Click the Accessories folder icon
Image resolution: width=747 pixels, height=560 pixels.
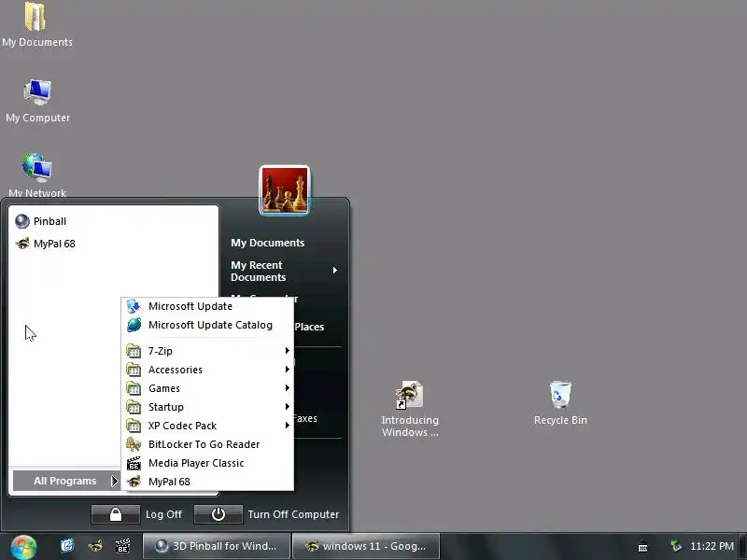pyautogui.click(x=134, y=370)
